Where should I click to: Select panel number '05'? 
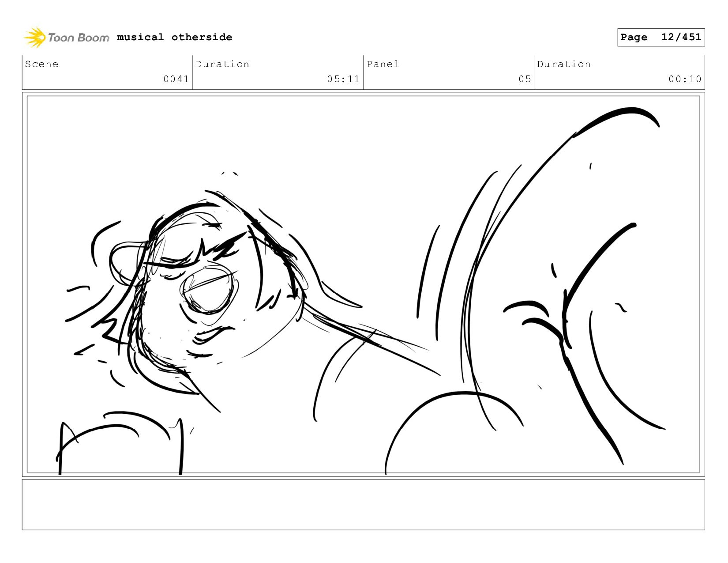coord(525,79)
